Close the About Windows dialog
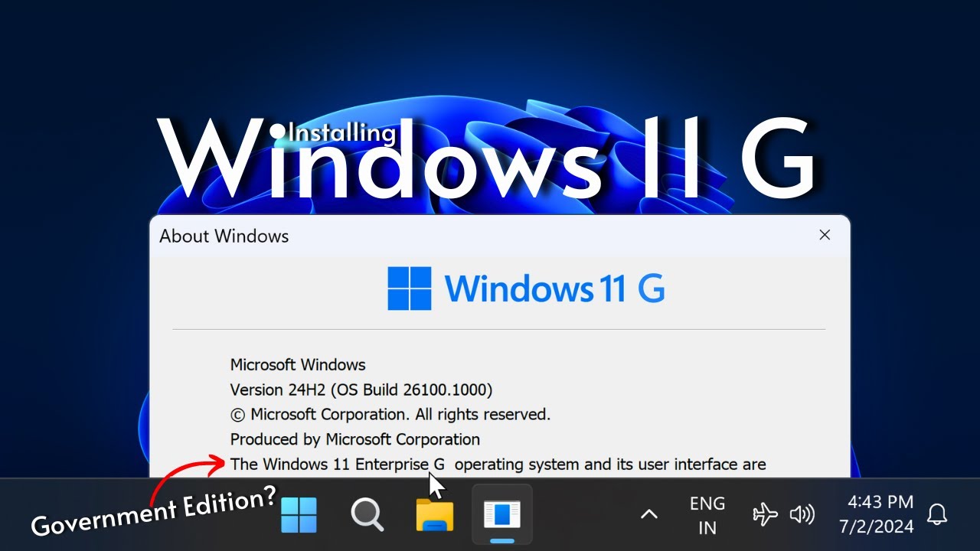The height and width of the screenshot is (551, 980). click(x=825, y=235)
